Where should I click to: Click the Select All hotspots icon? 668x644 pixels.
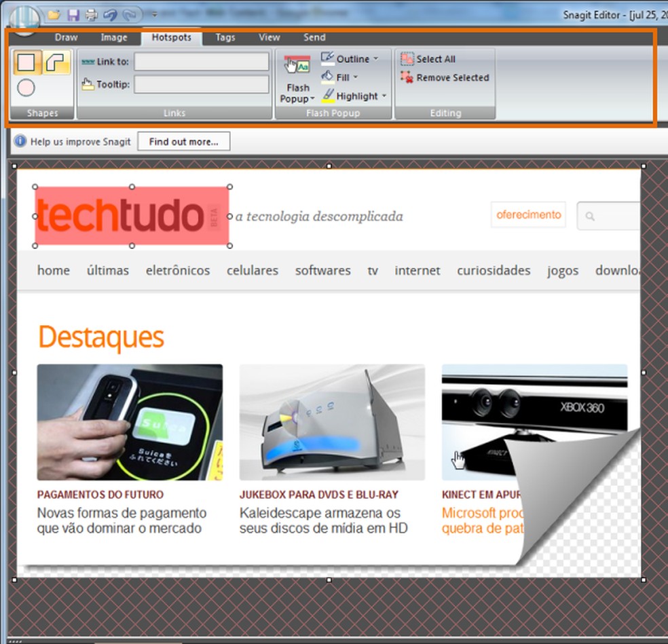(x=407, y=58)
